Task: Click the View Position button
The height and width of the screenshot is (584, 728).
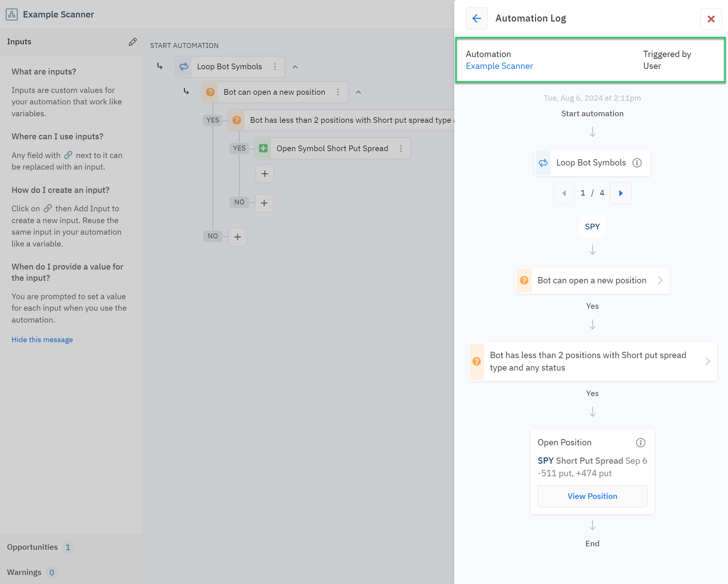Action: click(592, 496)
